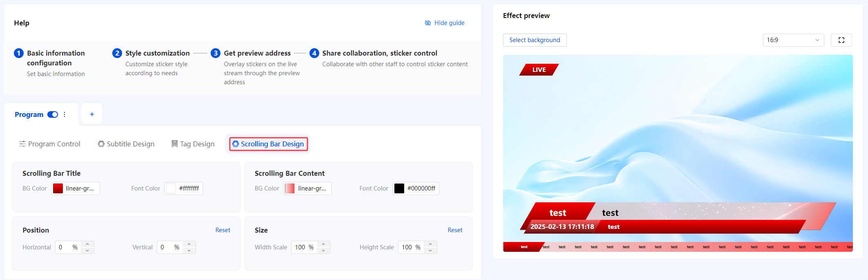Click Share collaboration, sticker control step title

pos(380,53)
